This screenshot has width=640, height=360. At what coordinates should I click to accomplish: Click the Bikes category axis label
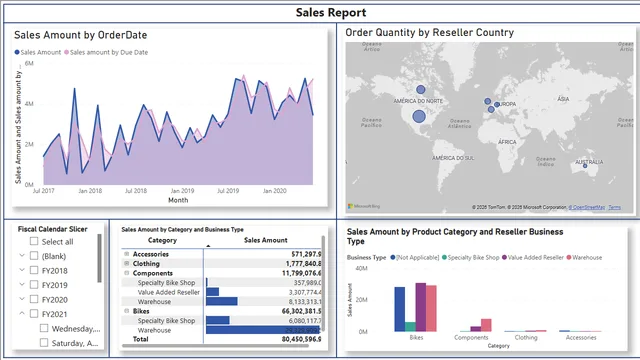point(416,338)
